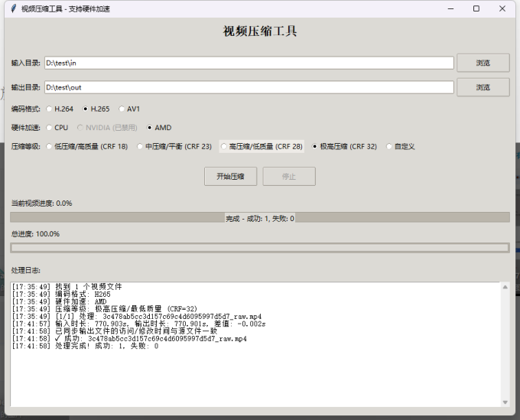Click the 处理日志 label
Image resolution: width=520 pixels, height=420 pixels.
26,270
